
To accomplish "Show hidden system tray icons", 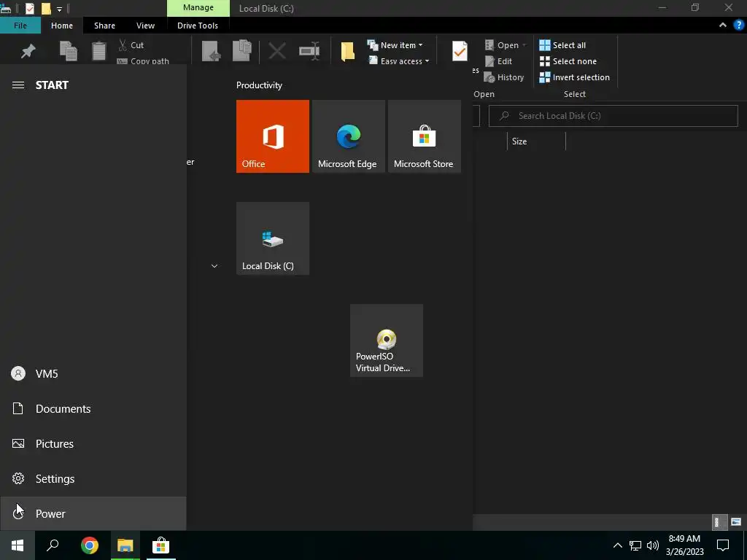I will (617, 545).
